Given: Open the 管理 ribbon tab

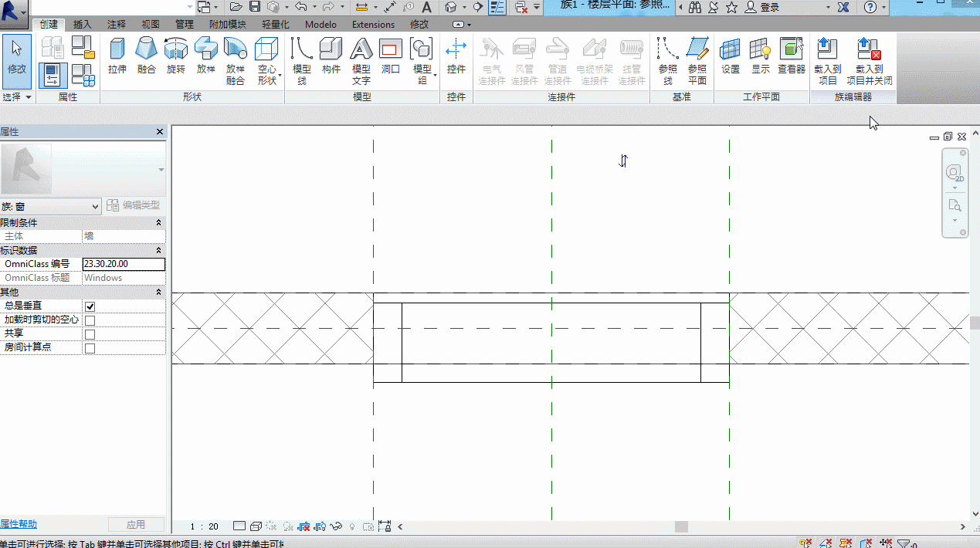Looking at the screenshot, I should [x=185, y=25].
